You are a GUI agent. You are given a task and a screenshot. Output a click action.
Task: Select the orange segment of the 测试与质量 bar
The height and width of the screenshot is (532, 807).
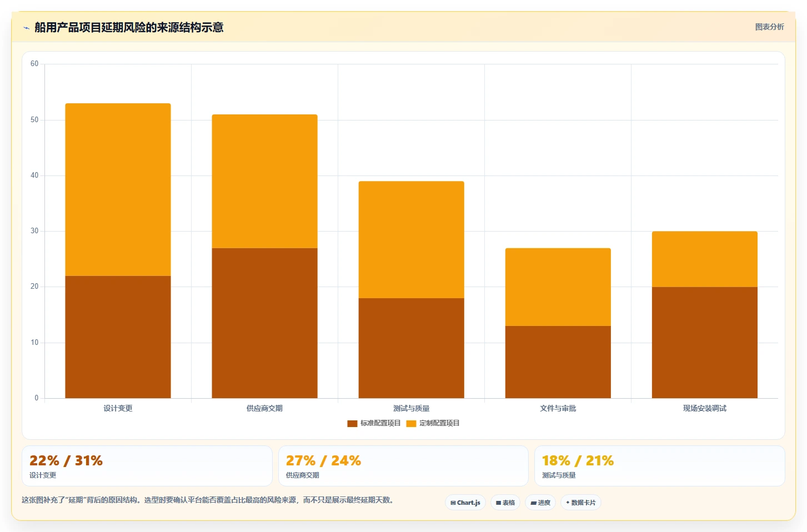pyautogui.click(x=411, y=239)
